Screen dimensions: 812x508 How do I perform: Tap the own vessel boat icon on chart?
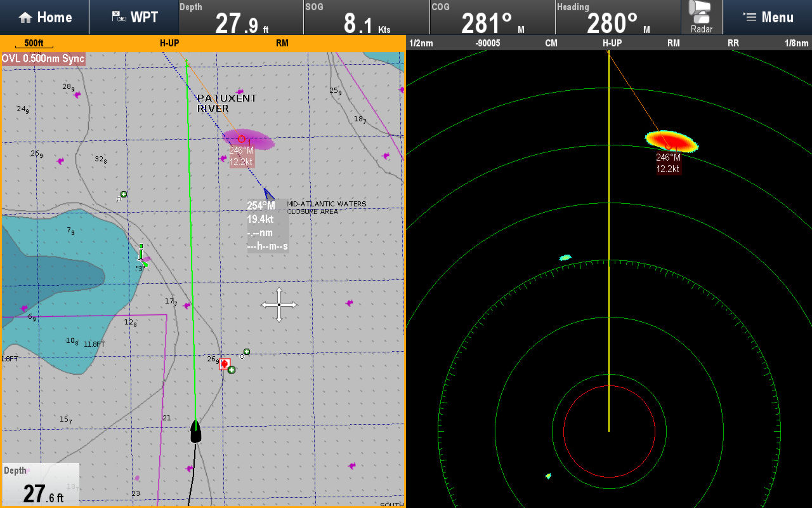[x=195, y=431]
